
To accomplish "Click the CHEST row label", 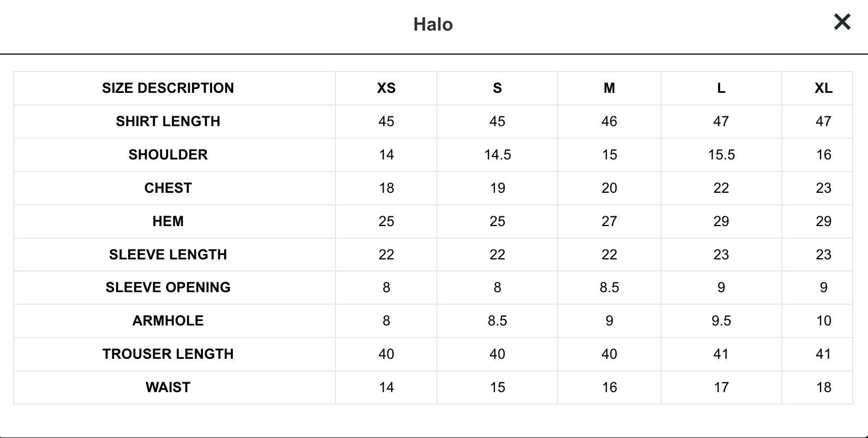I will (x=168, y=188).
